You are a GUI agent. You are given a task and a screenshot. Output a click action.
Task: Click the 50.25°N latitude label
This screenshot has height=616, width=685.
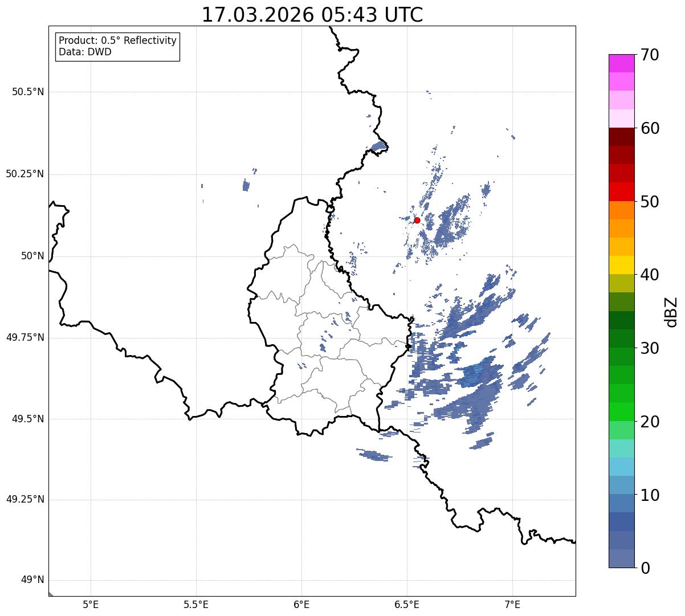(25, 174)
